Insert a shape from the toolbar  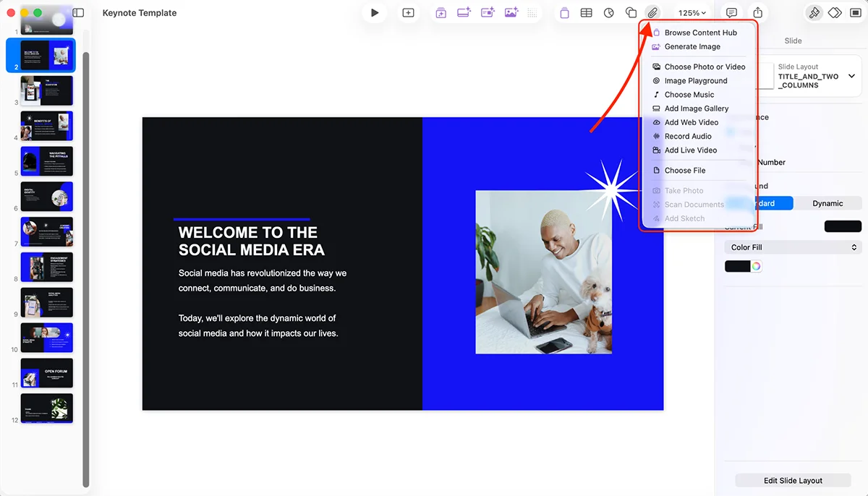pos(631,13)
